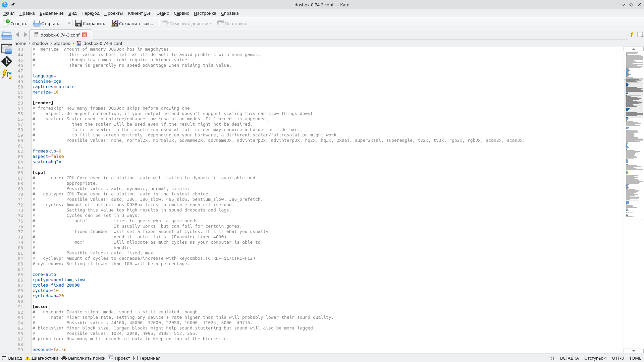The height and width of the screenshot is (362, 644).
Task: Open the Клиент LSP menu
Action: point(139,13)
